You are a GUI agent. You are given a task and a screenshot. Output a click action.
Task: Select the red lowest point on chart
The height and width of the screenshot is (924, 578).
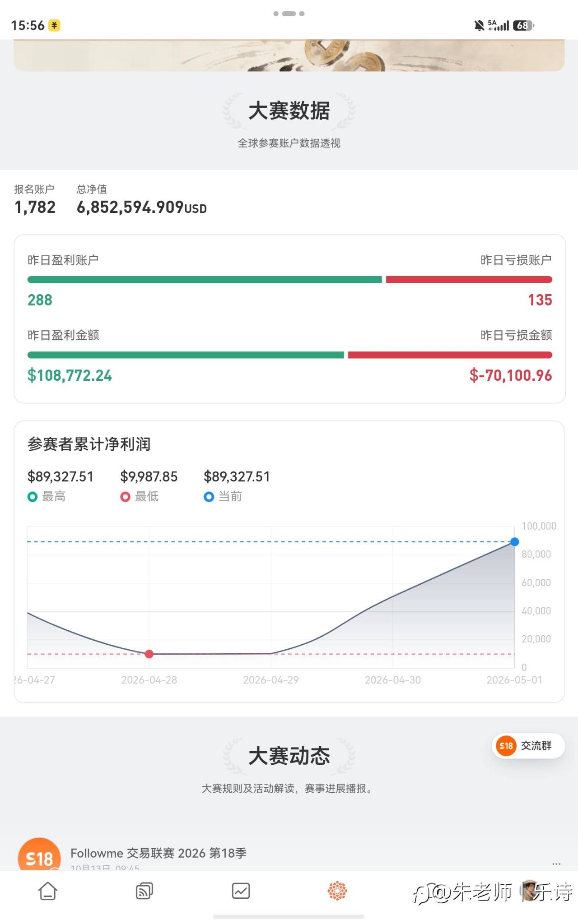click(x=149, y=654)
